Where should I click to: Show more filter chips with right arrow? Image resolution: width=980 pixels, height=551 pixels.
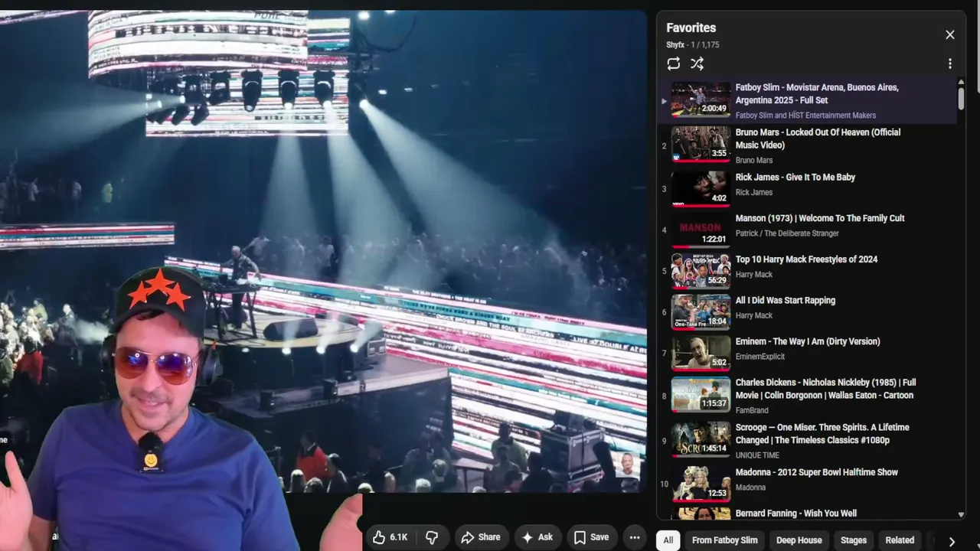pyautogui.click(x=952, y=541)
